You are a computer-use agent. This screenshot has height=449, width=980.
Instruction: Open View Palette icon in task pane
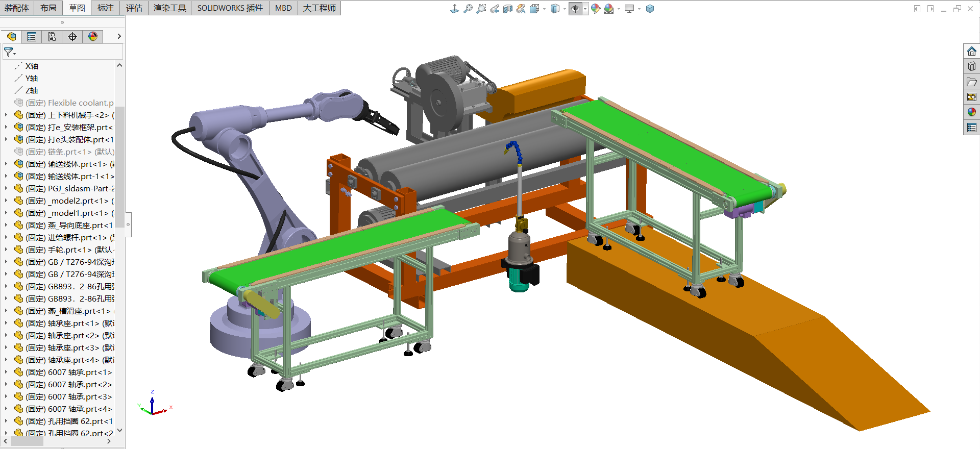(x=971, y=97)
